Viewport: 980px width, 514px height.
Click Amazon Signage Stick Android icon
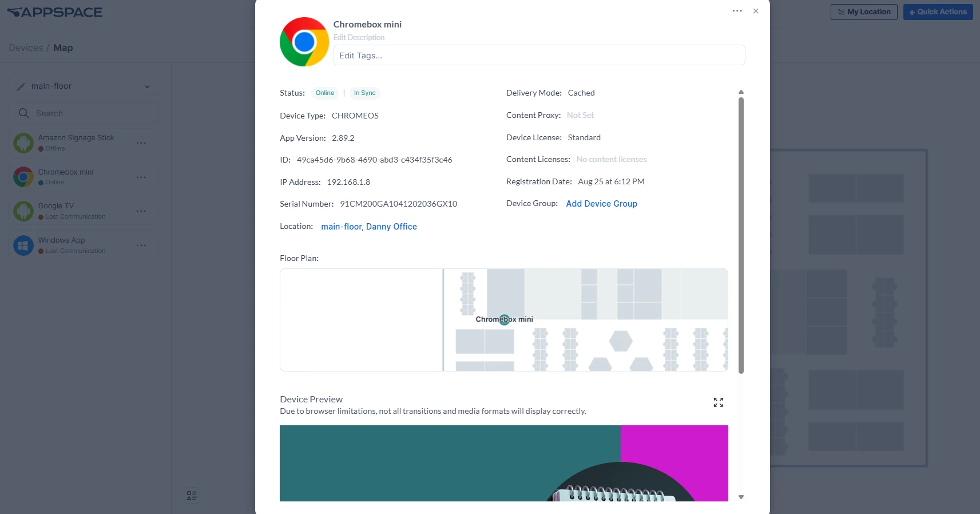(x=23, y=143)
